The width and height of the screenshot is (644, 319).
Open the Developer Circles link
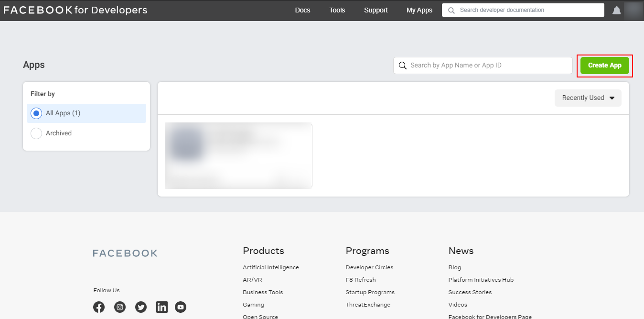(370, 267)
